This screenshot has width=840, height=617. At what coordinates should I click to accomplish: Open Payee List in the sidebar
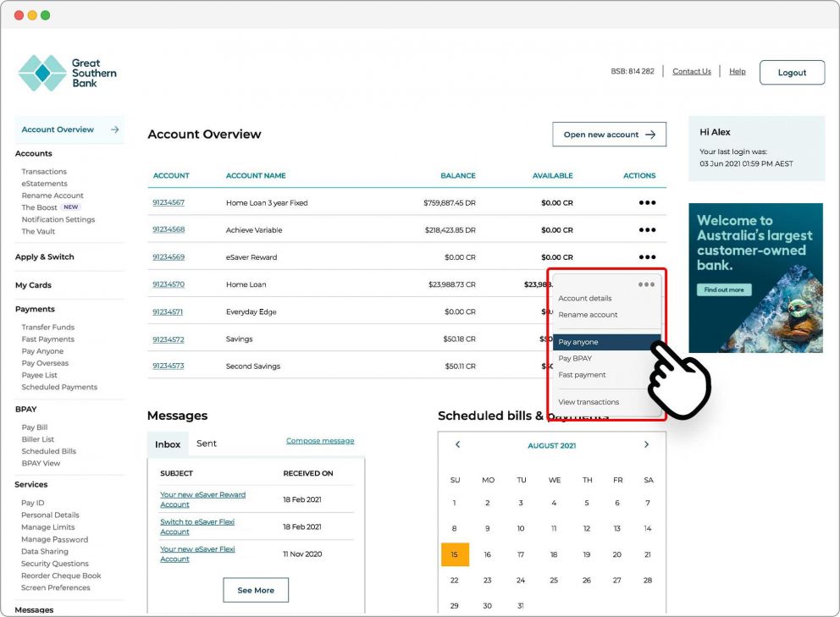pos(39,375)
